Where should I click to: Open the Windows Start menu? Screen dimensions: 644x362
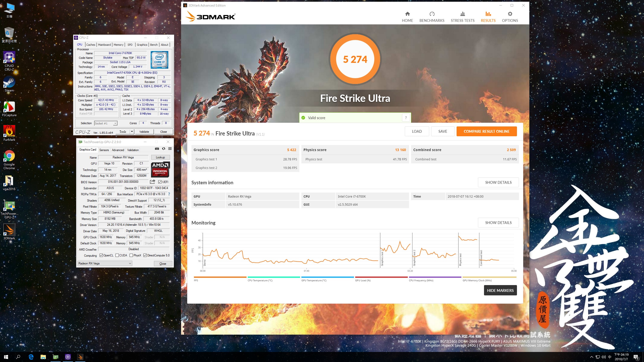click(6, 357)
